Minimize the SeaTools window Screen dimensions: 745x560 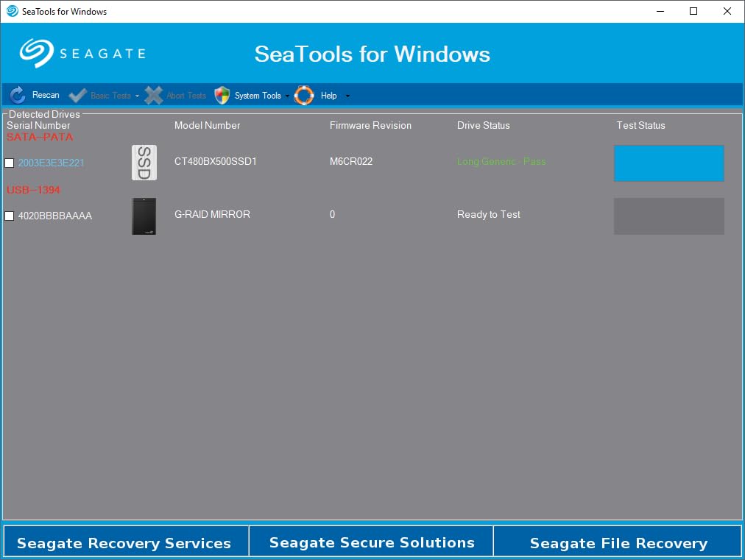(660, 11)
